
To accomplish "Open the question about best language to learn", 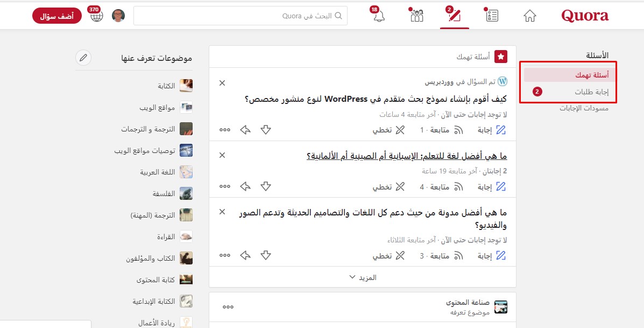I will tap(406, 156).
